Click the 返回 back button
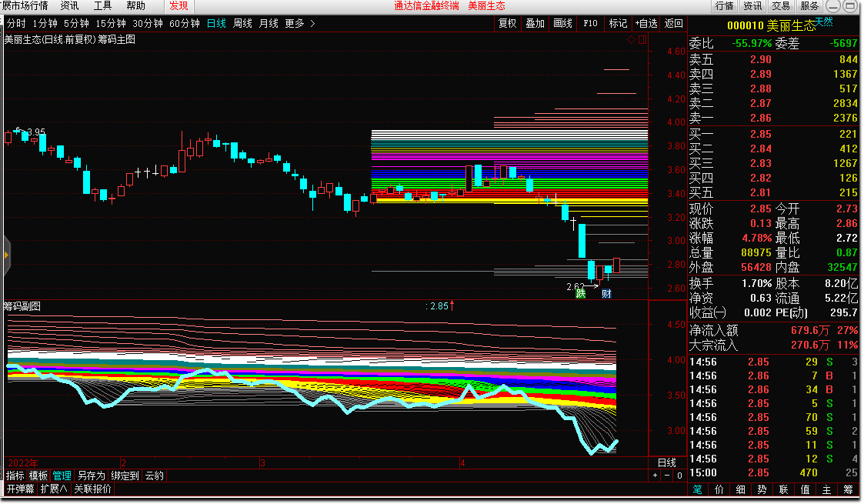This screenshot has height=504, width=864. pos(673,23)
